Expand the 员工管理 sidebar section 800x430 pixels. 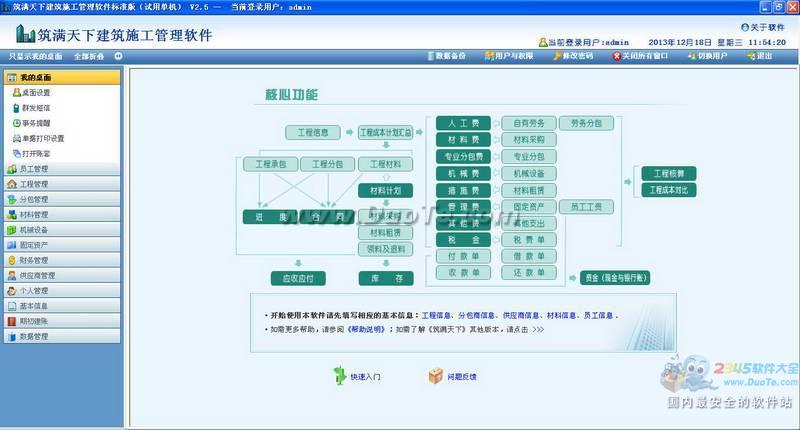pyautogui.click(x=62, y=169)
